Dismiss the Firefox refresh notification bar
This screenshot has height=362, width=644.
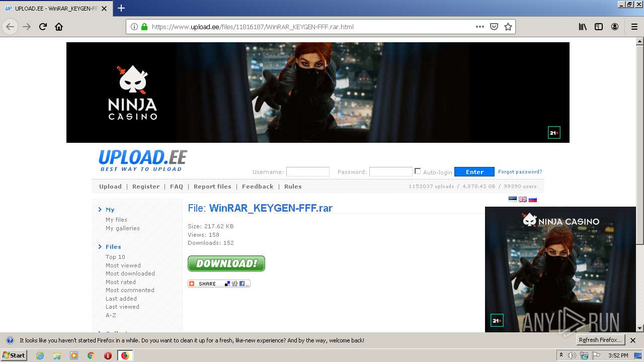click(633, 340)
